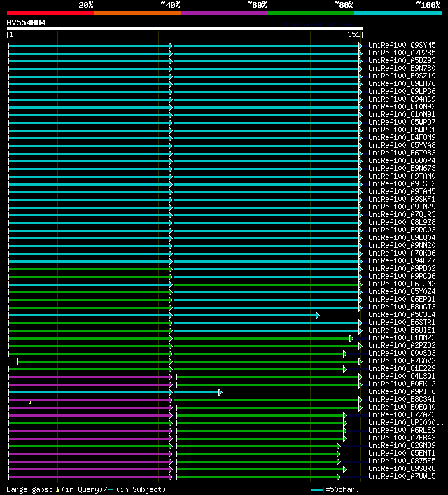Select UniRef100_B6STR1 label

click(402, 322)
